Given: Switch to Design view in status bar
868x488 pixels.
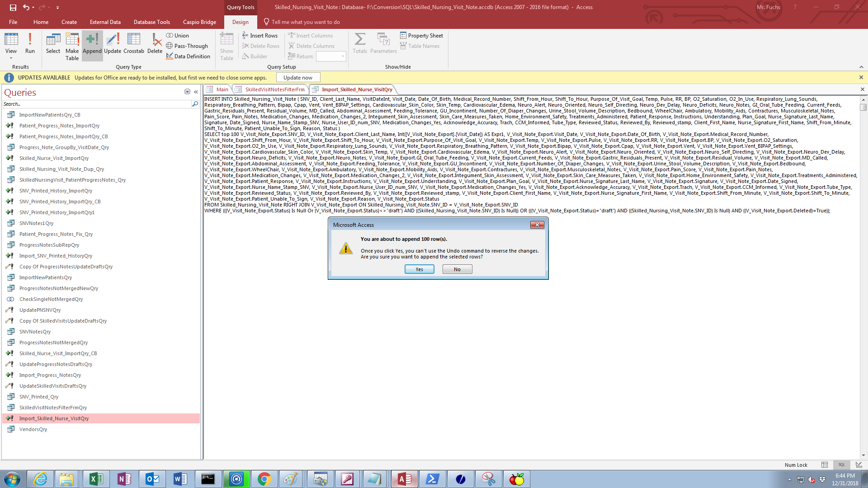Looking at the screenshot, I should click(x=859, y=465).
